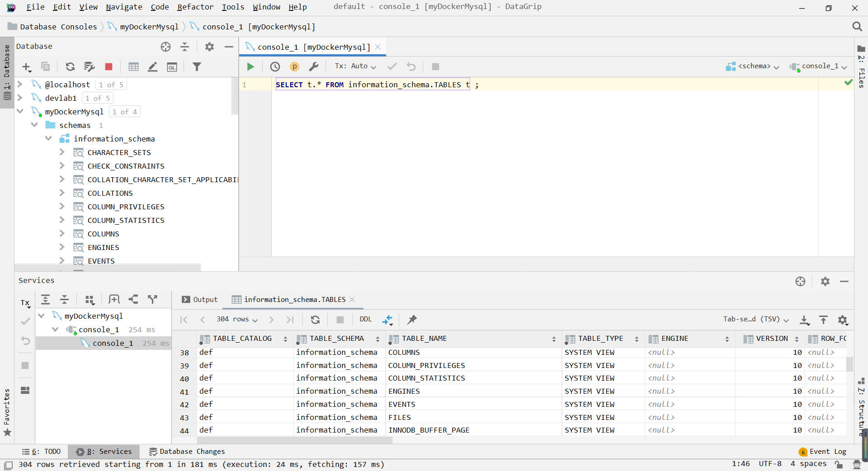Click the UTF-8 encoding in status bar
The image size is (868, 471).
point(770,464)
